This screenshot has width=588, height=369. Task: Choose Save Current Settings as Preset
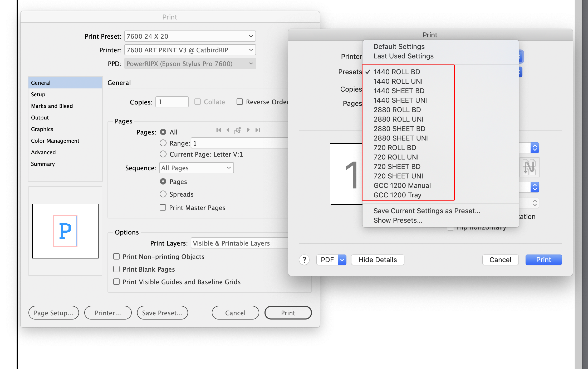point(427,211)
